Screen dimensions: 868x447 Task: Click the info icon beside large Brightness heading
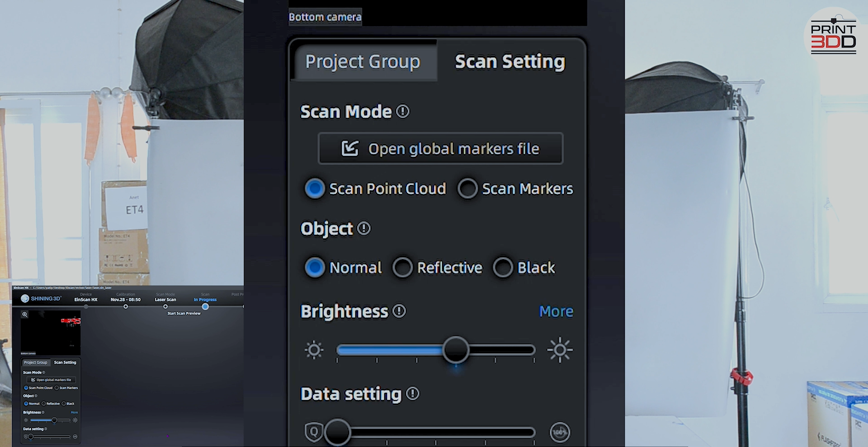point(399,311)
